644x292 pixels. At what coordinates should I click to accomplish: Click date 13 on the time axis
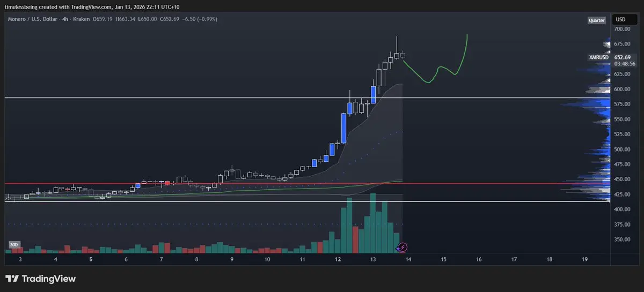373,259
